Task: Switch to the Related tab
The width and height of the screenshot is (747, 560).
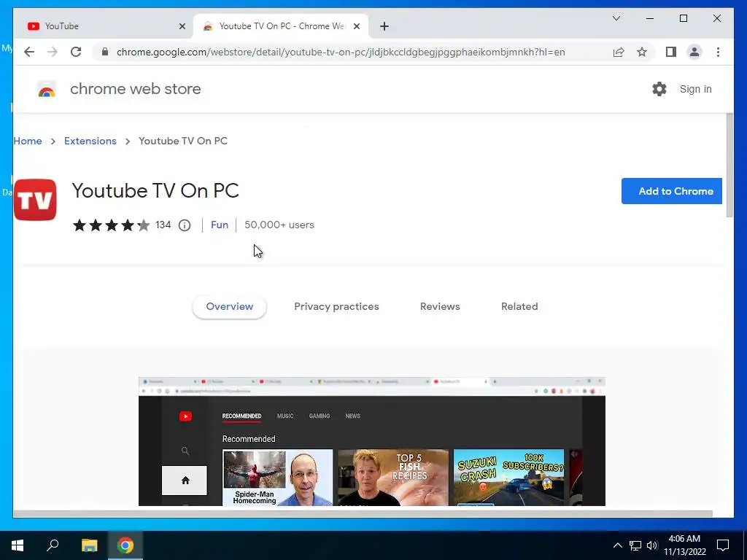Action: (x=519, y=307)
